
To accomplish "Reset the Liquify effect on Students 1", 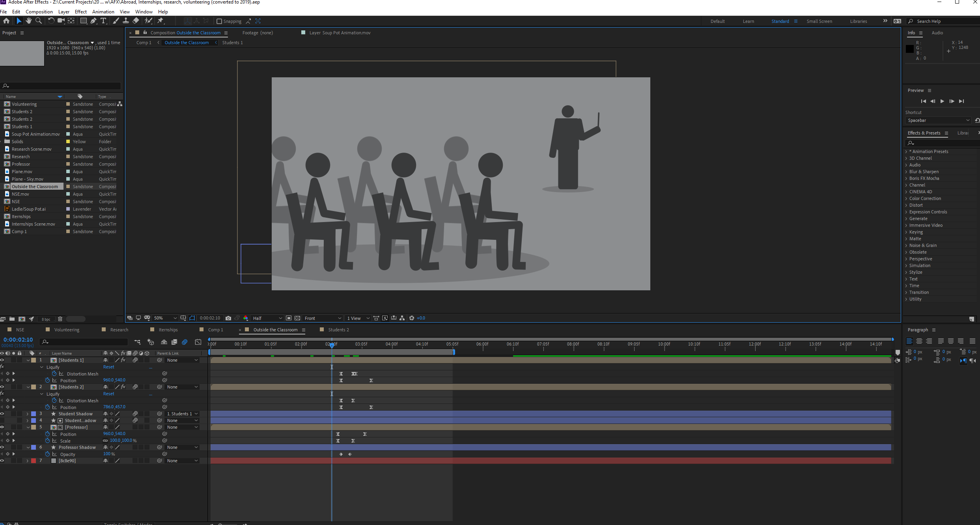I will (108, 367).
